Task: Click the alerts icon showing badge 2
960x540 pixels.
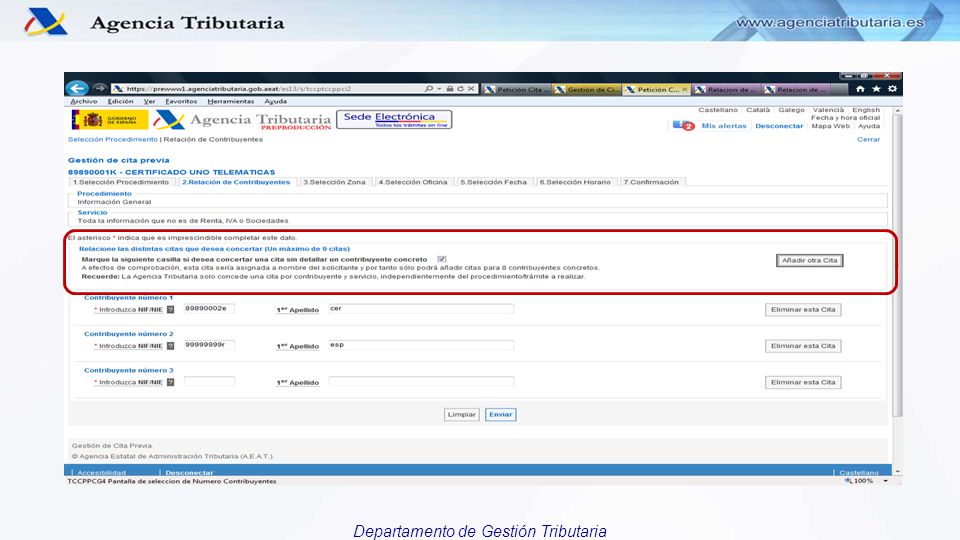Action: pyautogui.click(x=683, y=126)
